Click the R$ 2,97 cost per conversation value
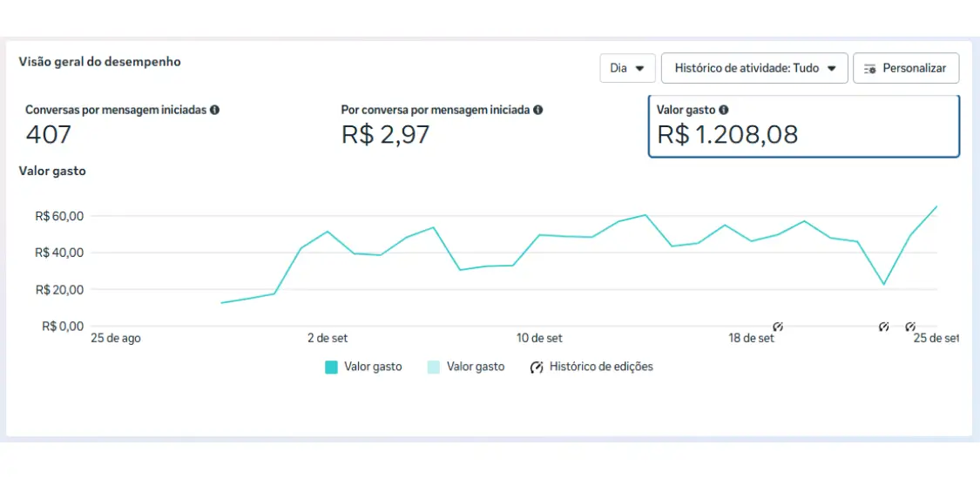This screenshot has height=479, width=980. pyautogui.click(x=385, y=135)
